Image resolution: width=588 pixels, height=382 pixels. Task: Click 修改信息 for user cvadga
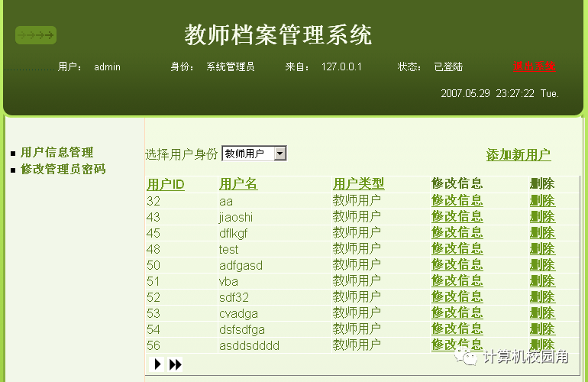tap(457, 312)
